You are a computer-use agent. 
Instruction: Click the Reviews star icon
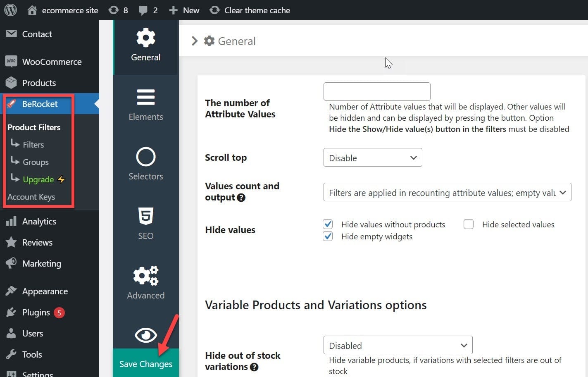pos(12,242)
